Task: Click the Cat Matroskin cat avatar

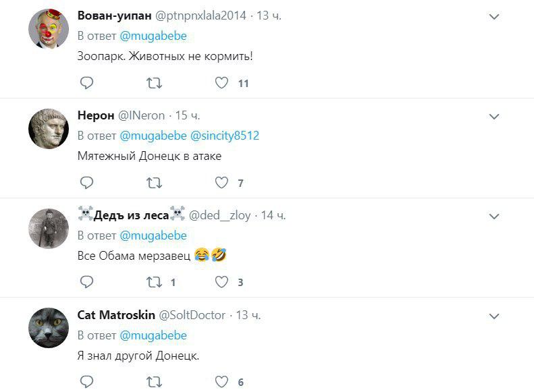Action: 49,328
